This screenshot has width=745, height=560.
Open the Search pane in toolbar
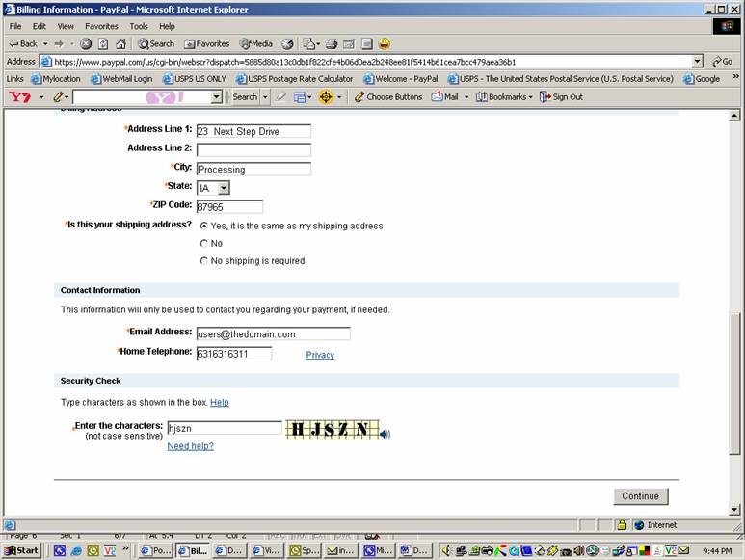coord(156,43)
